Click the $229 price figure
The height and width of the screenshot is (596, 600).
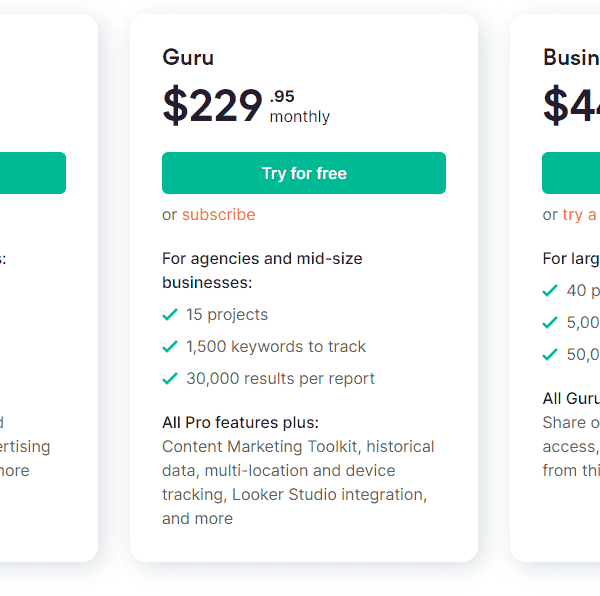213,105
